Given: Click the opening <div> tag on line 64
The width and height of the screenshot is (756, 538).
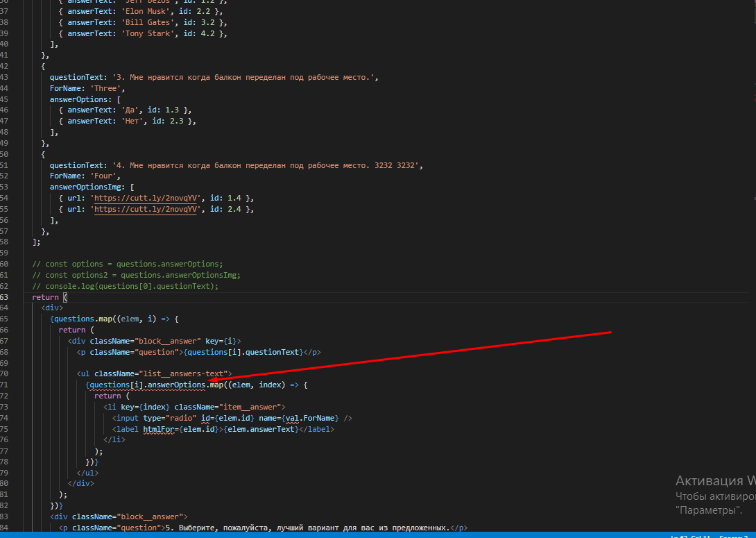Looking at the screenshot, I should click(52, 308).
